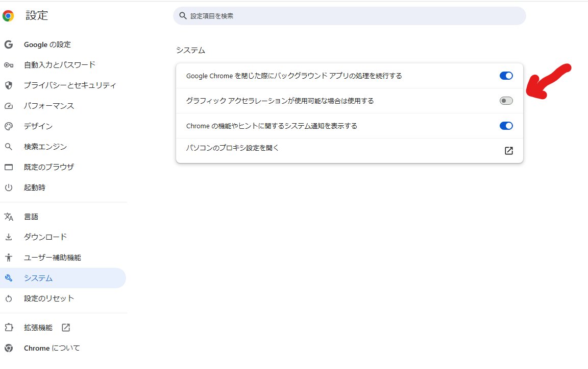Click the プライバシーとセキュリティ shield icon
Screen dimensions: 588x369
[9, 85]
